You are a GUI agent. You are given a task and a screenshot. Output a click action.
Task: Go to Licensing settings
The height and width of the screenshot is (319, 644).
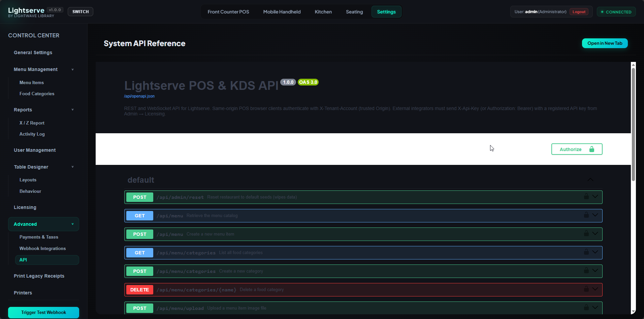point(25,207)
